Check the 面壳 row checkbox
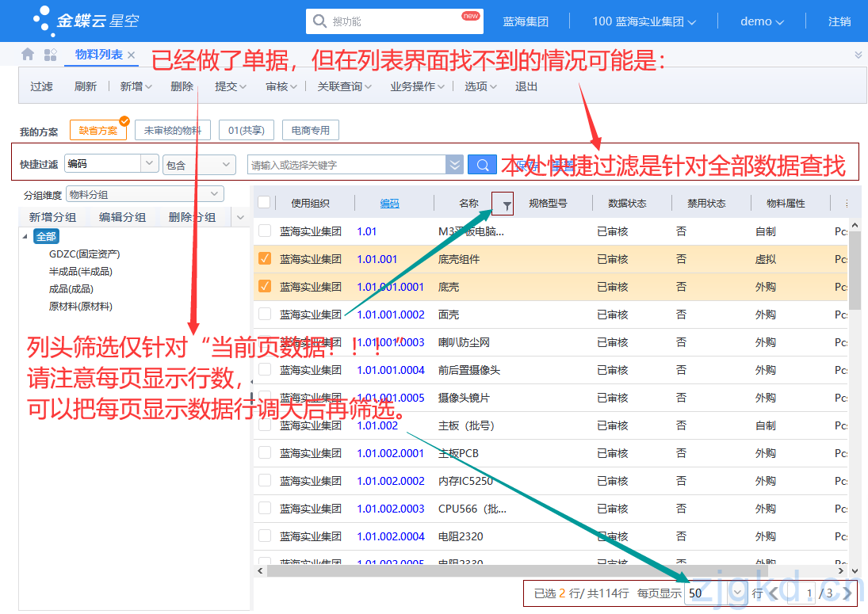 click(x=265, y=314)
